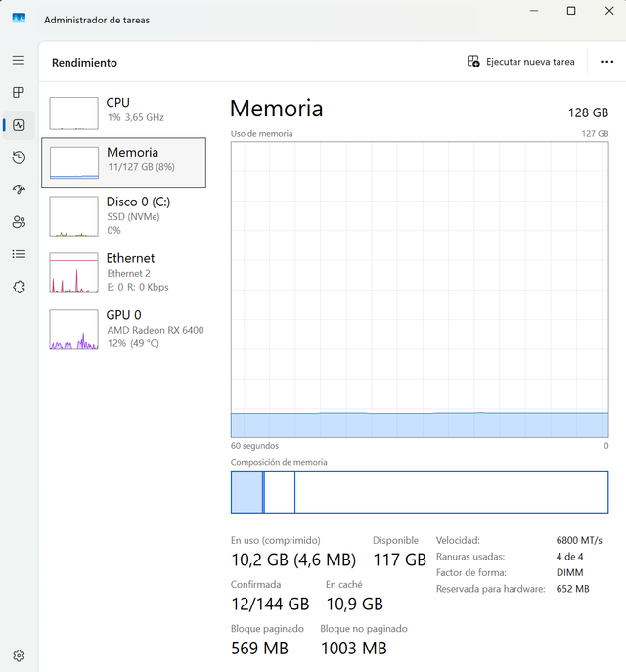Viewport: 626px width, 672px height.
Task: Open the Details list icon
Action: 19,254
